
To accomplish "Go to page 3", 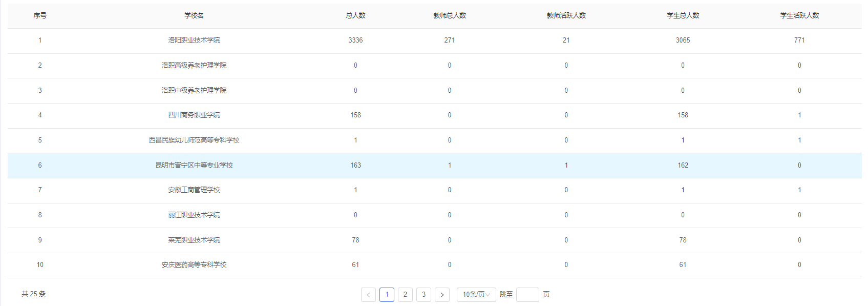I will (x=424, y=295).
